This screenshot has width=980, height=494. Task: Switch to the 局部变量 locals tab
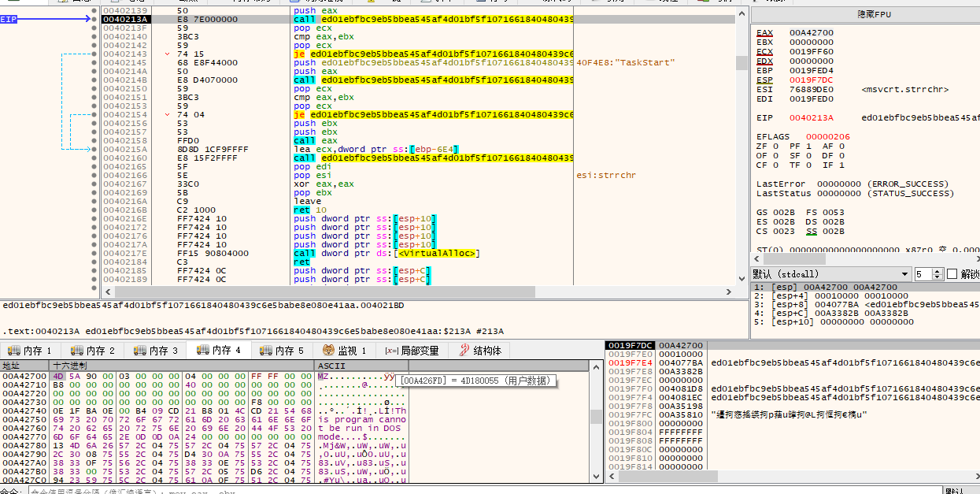click(412, 351)
